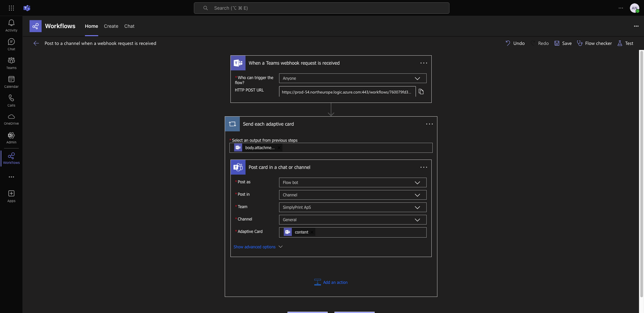The image size is (644, 313).
Task: Click the Workflows app icon in header
Action: [35, 26]
